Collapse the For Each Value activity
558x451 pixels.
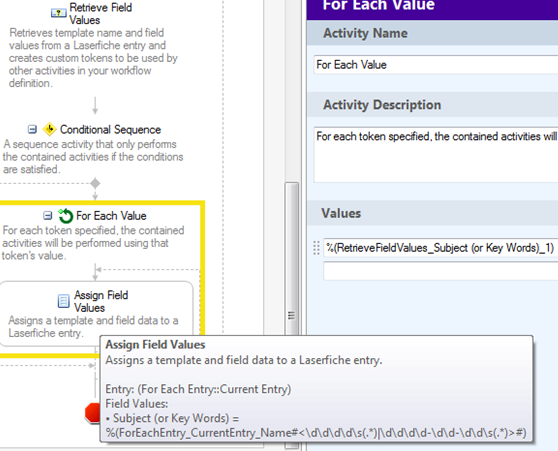point(47,215)
